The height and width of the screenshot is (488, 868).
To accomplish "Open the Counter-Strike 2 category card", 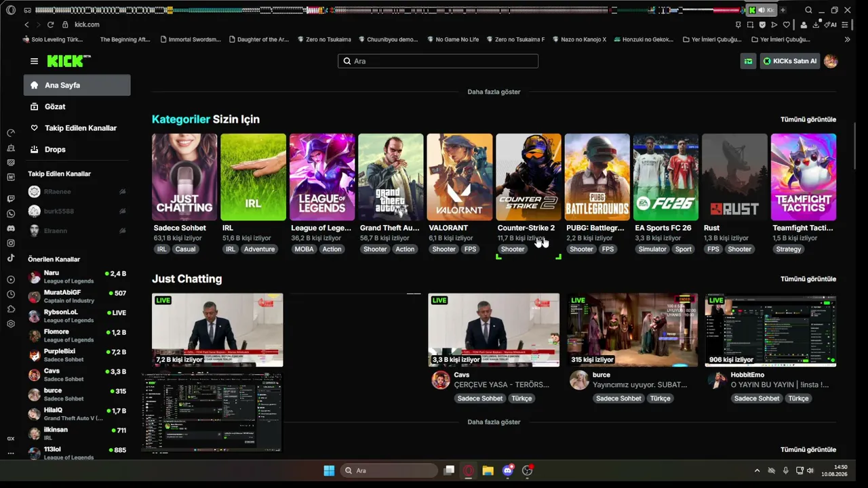I will pos(528,177).
